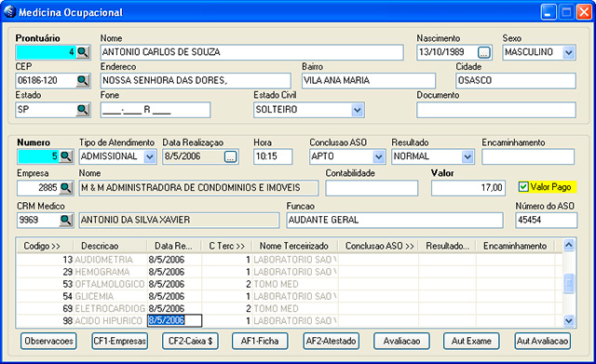
Task: Click the Endereco input field
Action: pyautogui.click(x=196, y=81)
